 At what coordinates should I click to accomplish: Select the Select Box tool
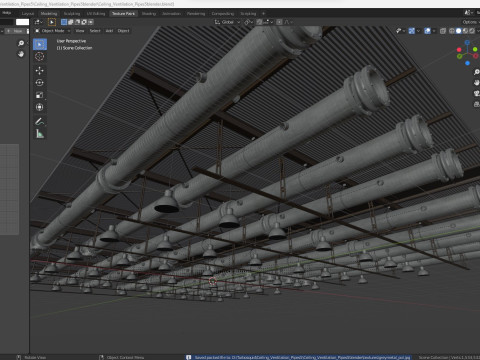(40, 44)
